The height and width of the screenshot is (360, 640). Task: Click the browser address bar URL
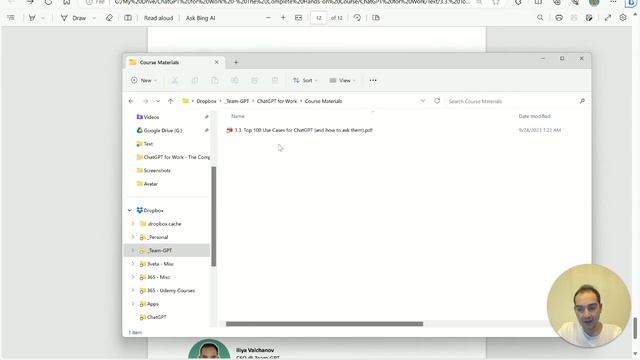(x=292, y=2)
